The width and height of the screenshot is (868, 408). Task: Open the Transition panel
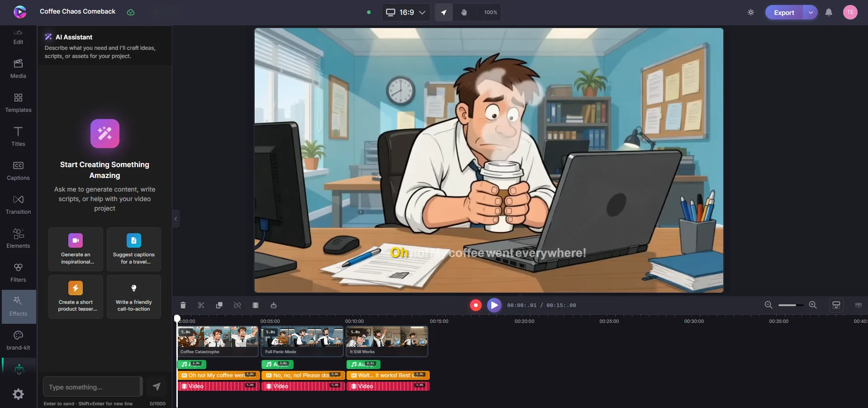(18, 205)
